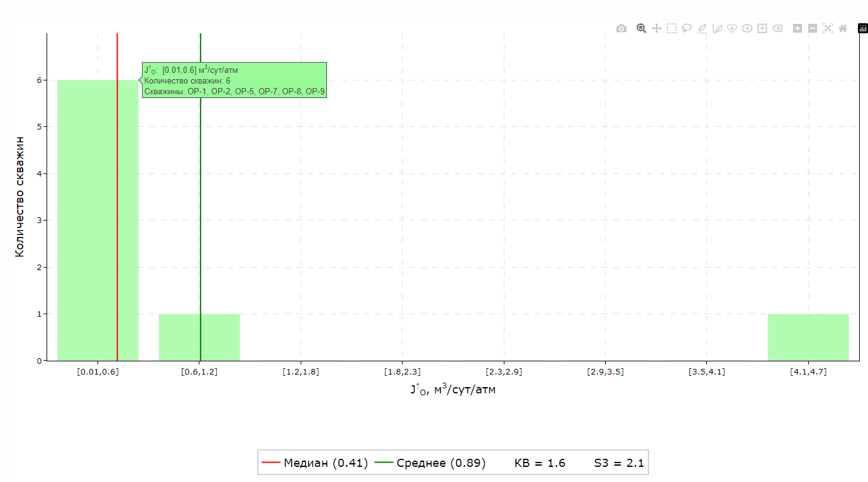868x482 pixels.
Task: Select the Draw Rectangle tool
Action: [762, 28]
